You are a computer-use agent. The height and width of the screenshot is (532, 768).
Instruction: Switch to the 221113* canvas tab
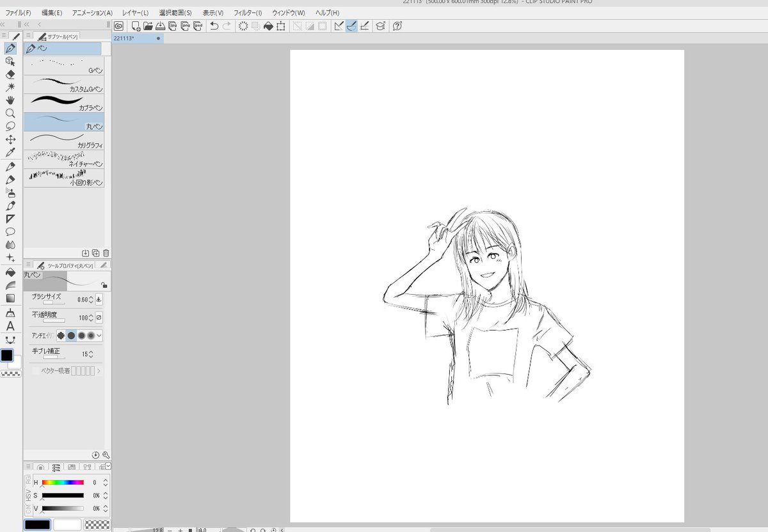tap(138, 38)
